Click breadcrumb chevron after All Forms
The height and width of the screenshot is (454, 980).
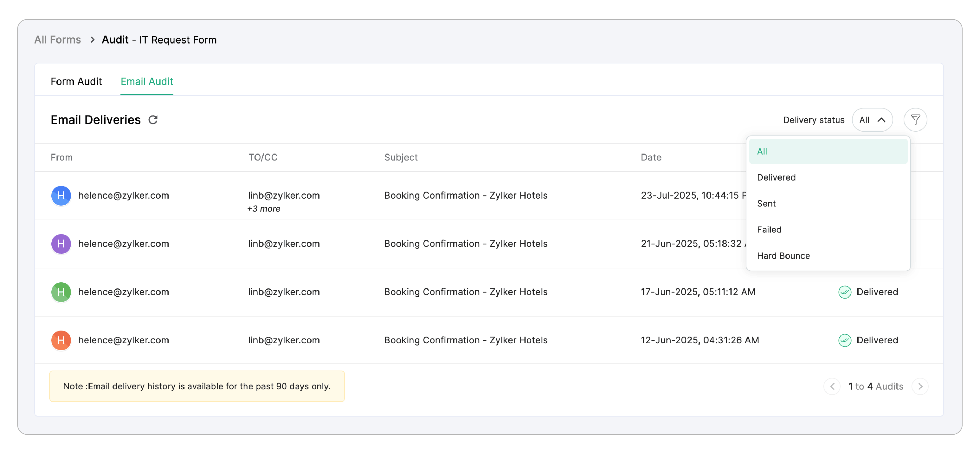92,40
